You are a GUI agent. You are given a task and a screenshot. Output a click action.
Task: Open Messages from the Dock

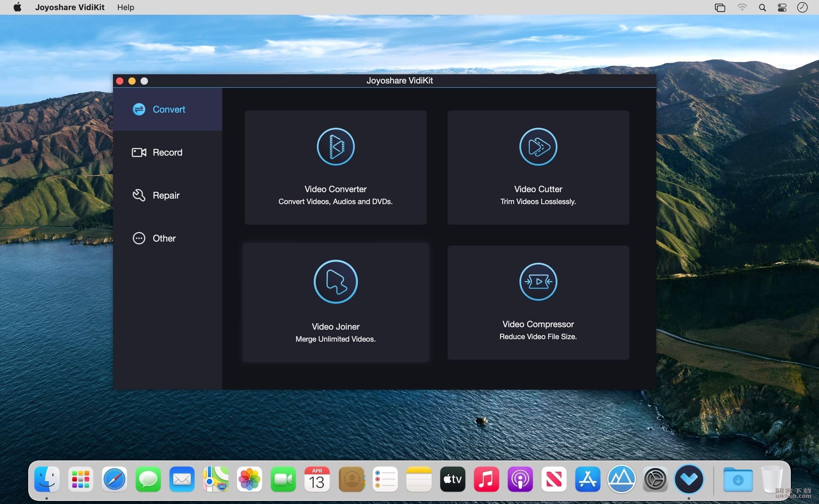click(x=148, y=479)
